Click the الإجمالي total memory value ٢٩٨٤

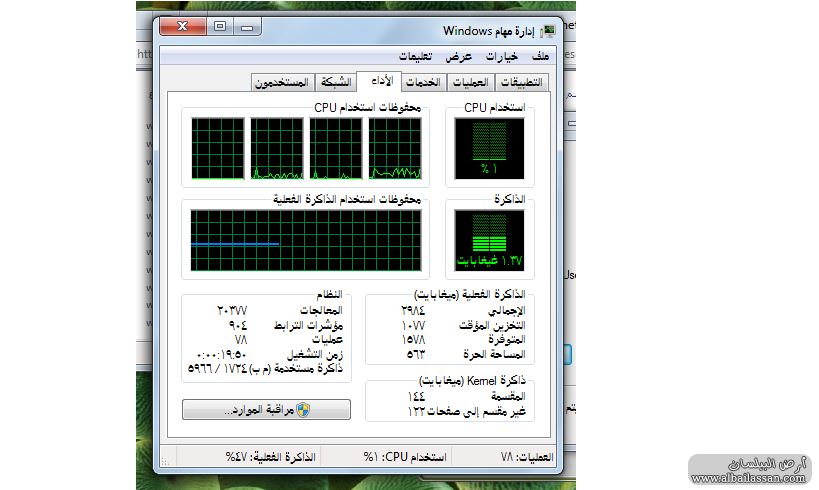coord(413,311)
